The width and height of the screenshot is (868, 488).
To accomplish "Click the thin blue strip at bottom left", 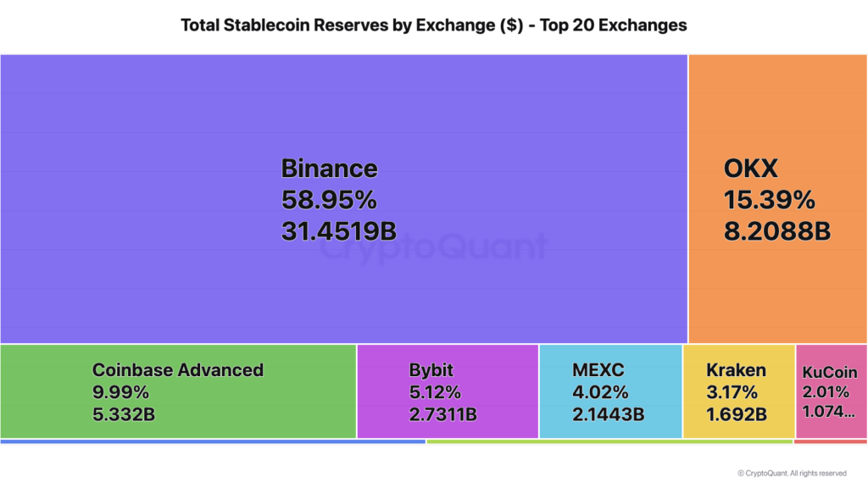I will tap(212, 441).
